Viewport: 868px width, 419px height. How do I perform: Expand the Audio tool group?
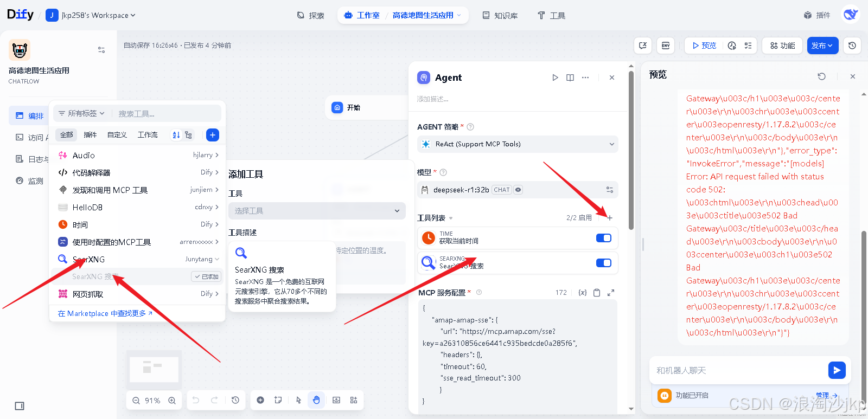[x=138, y=155]
